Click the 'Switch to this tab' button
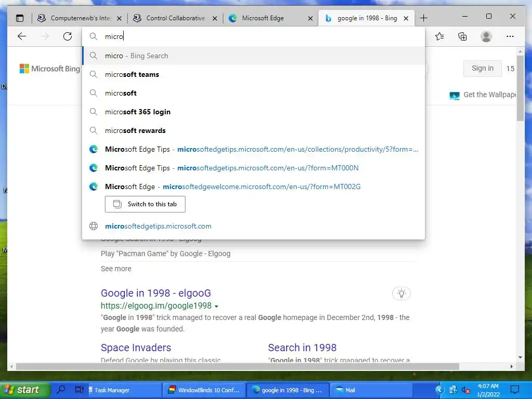Screen dimensions: 532x399 tap(145, 204)
